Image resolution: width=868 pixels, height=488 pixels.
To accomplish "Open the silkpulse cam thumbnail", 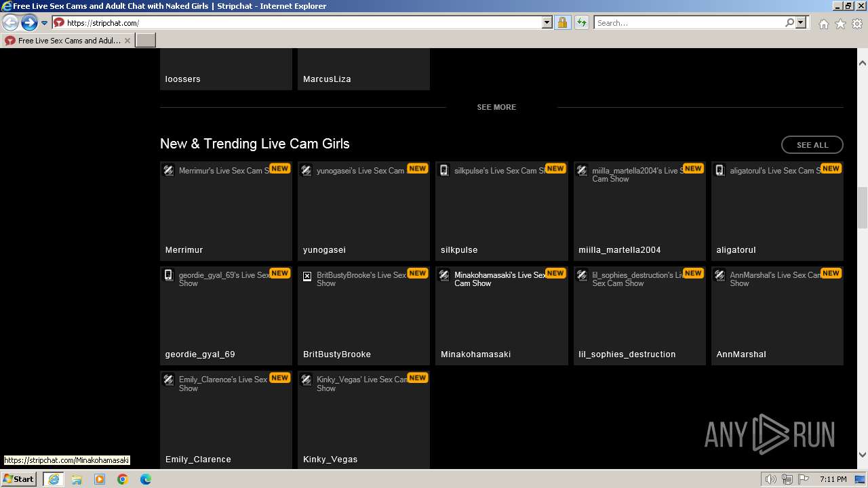I will 502,211.
